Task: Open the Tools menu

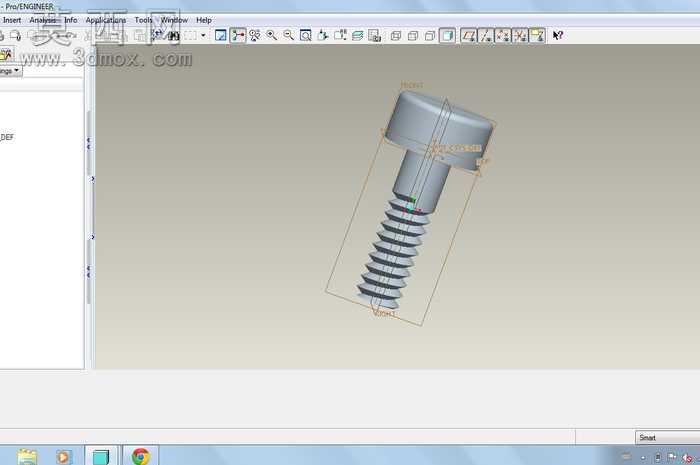Action: [143, 20]
